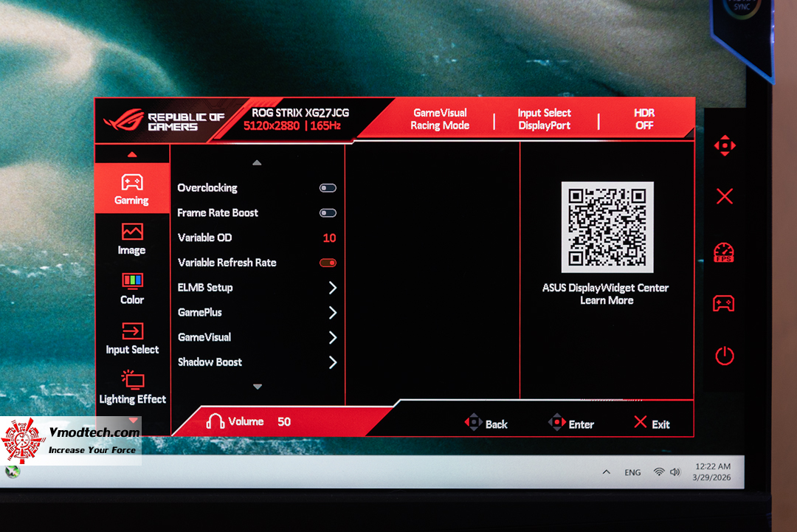797x532 pixels.
Task: Disable the Variable Refresh Rate switch
Action: click(x=328, y=263)
